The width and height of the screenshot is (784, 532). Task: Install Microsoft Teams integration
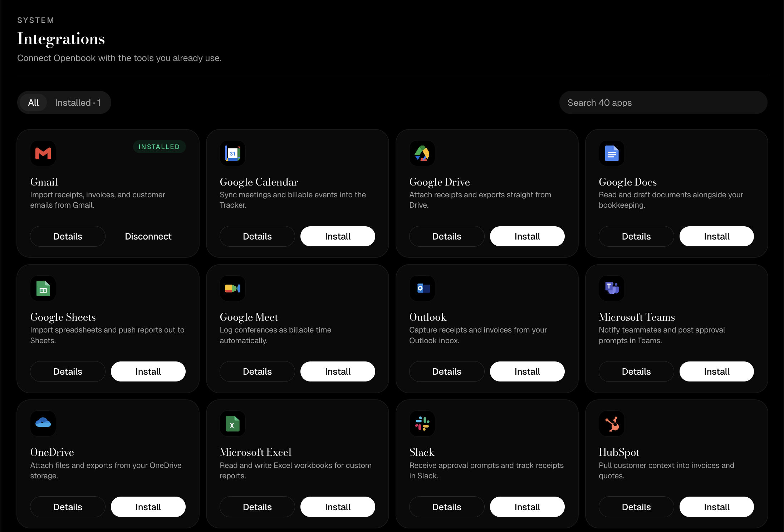(x=717, y=371)
